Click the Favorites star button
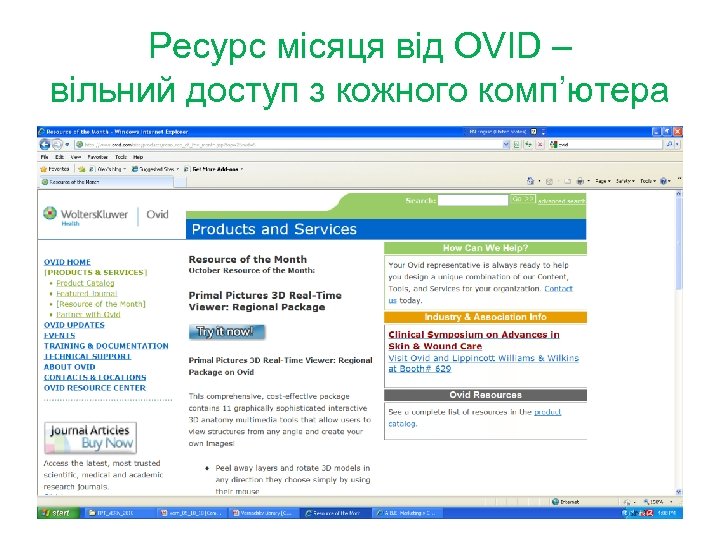This screenshot has height=540, width=720. coord(55,169)
